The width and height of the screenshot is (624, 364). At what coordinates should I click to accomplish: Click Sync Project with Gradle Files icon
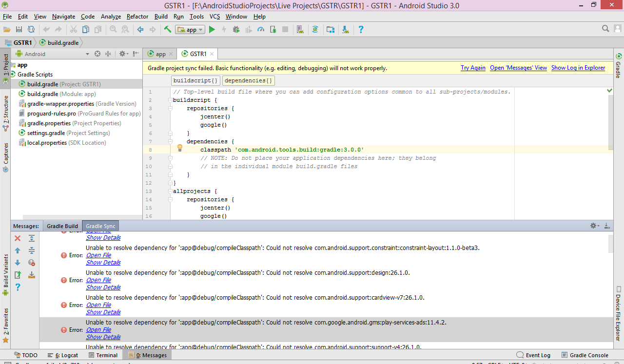(x=315, y=30)
